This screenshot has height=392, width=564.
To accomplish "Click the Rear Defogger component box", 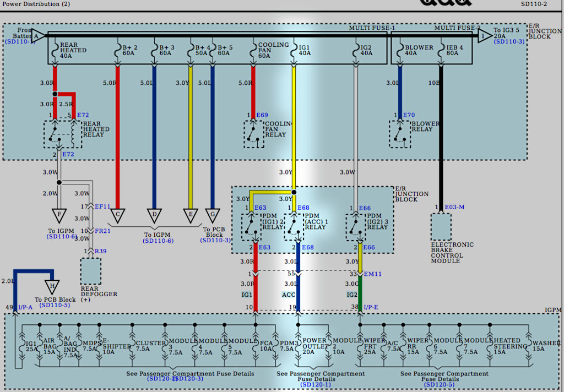I will click(90, 271).
